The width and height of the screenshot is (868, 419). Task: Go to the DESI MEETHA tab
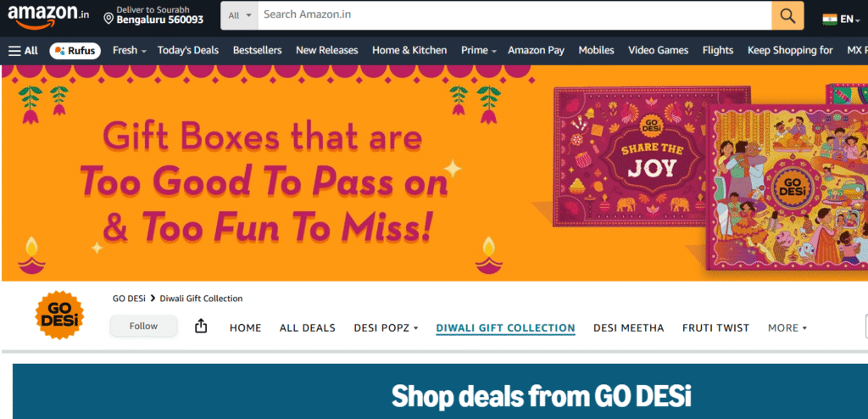point(628,328)
